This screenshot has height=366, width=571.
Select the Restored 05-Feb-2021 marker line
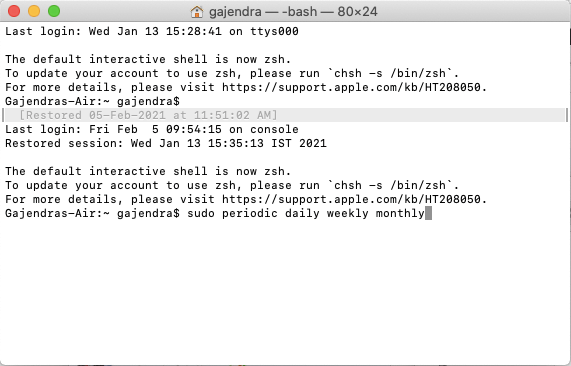tap(285, 115)
